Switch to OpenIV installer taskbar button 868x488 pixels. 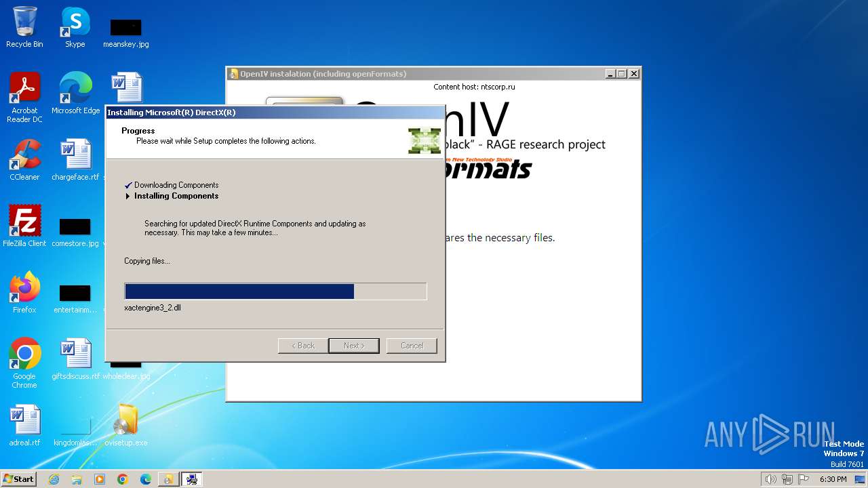coord(168,479)
